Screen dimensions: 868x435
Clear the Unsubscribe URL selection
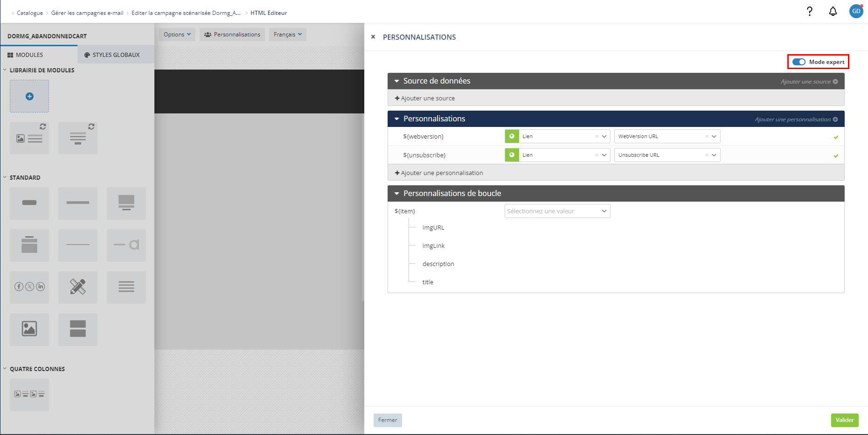pyautogui.click(x=707, y=155)
